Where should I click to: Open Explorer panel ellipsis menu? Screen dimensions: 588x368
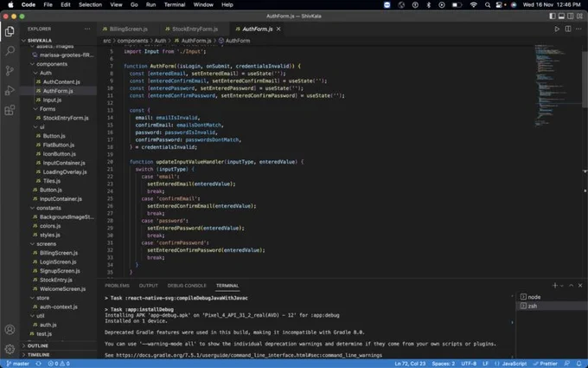87,29
